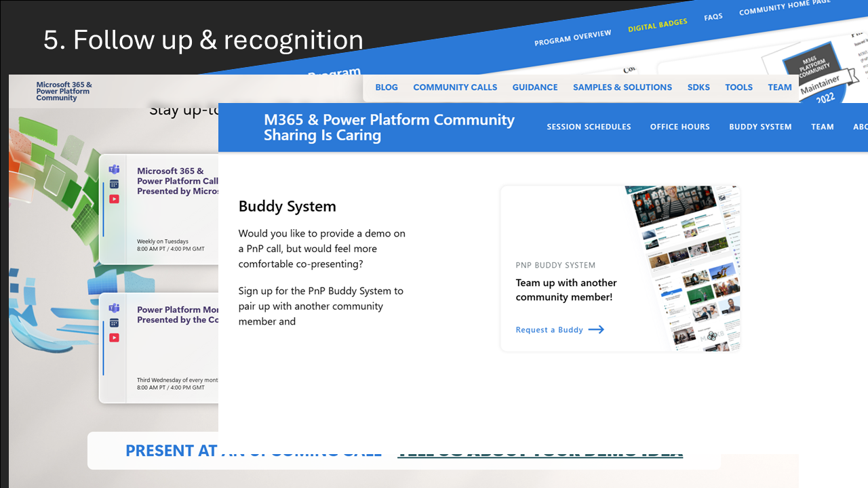Open the TOOLS navigation item

pos(738,87)
